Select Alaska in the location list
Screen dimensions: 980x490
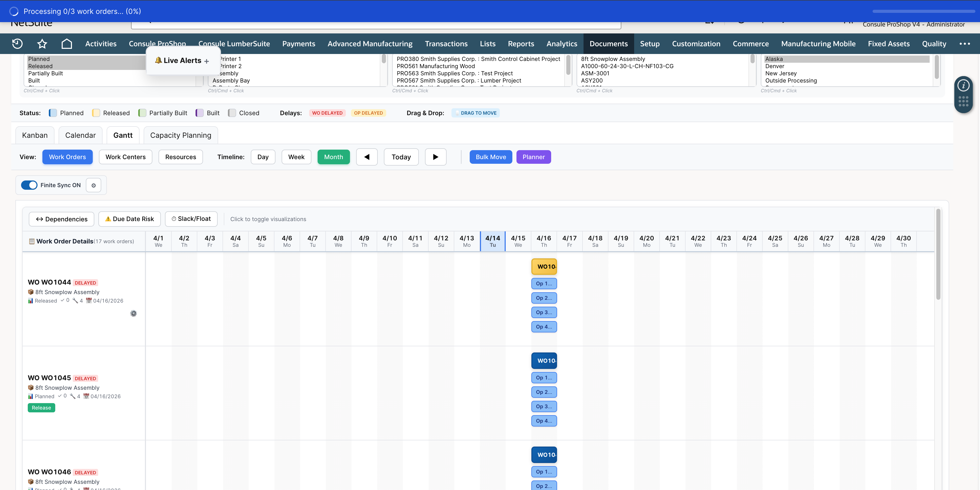847,59
